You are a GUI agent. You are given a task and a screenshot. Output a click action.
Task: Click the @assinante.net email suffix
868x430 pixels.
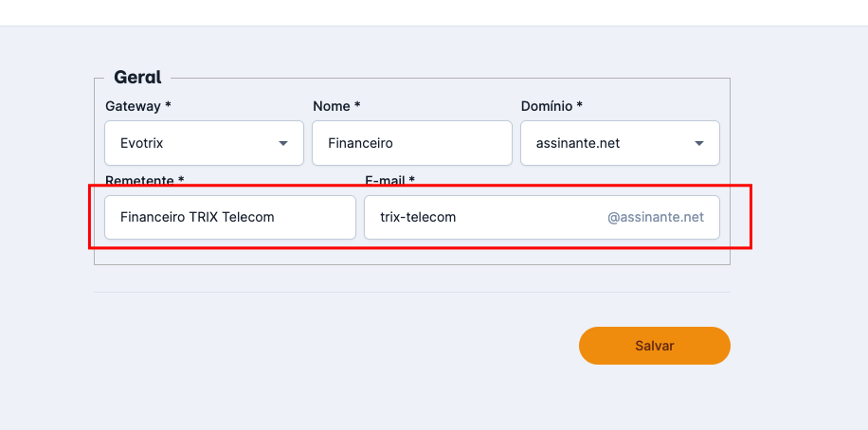coord(656,217)
